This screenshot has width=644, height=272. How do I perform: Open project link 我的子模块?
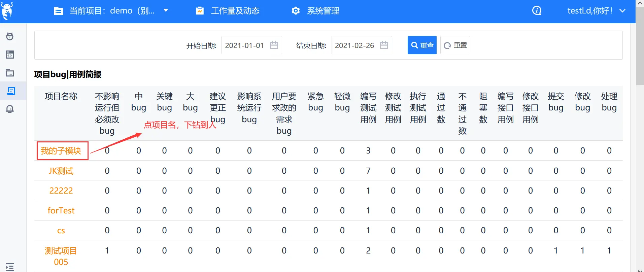[x=61, y=150]
